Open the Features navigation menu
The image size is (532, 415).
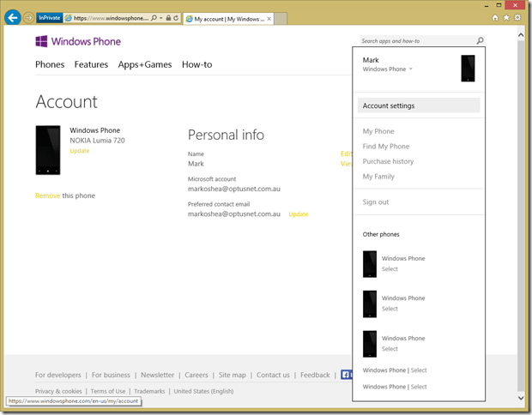[x=91, y=64]
